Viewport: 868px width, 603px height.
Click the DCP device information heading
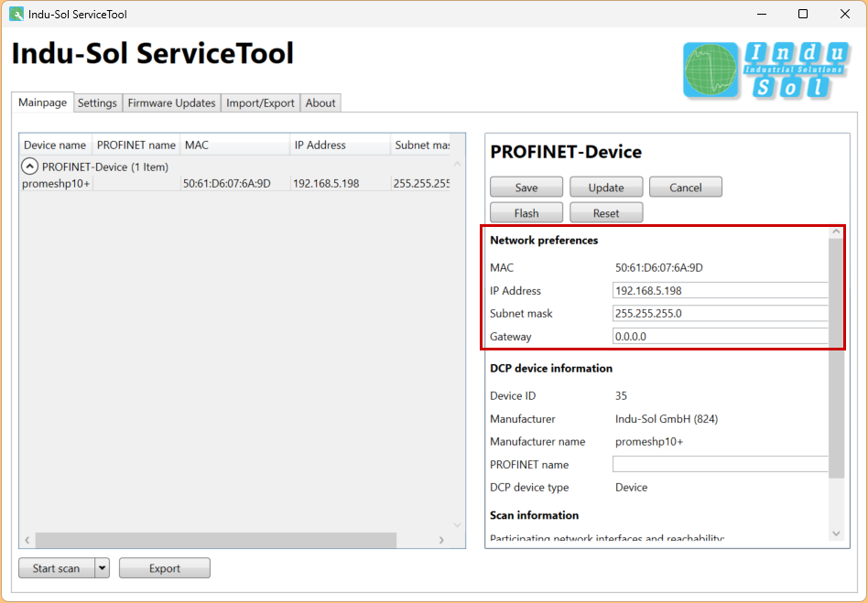551,369
